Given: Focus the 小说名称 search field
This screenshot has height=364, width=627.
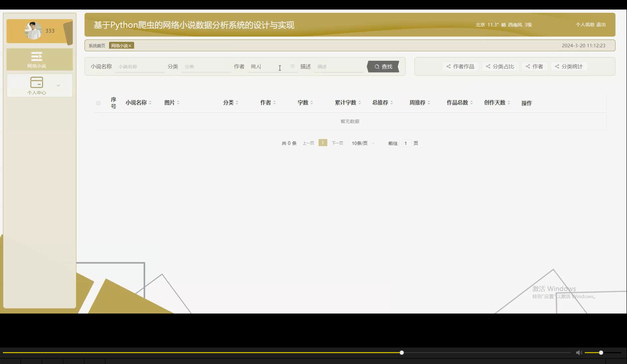Looking at the screenshot, I should point(140,67).
